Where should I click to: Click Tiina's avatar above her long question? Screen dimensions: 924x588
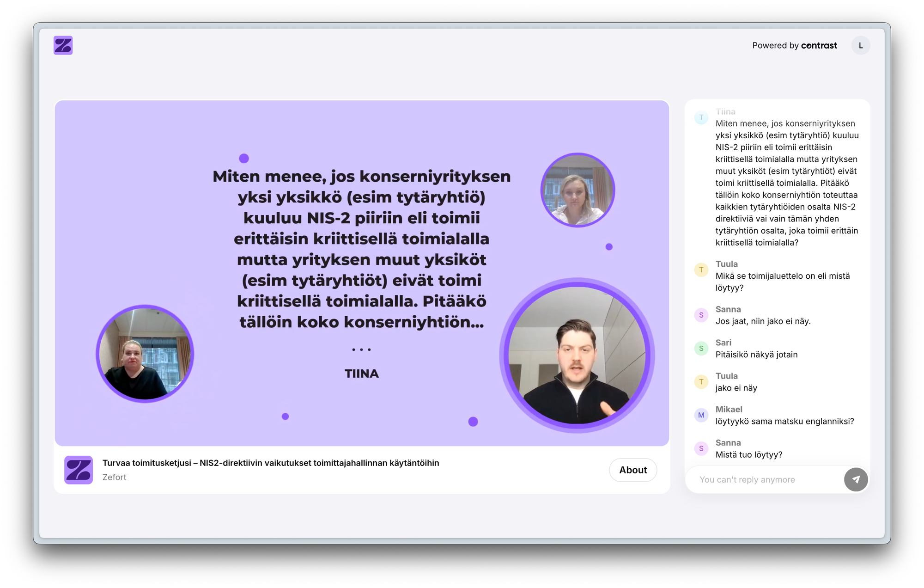pos(701,117)
